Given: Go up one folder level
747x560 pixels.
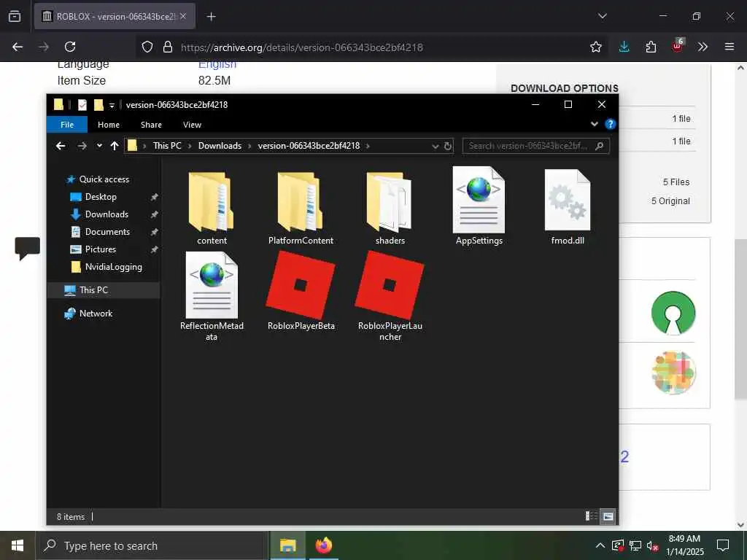Looking at the screenshot, I should (x=115, y=146).
